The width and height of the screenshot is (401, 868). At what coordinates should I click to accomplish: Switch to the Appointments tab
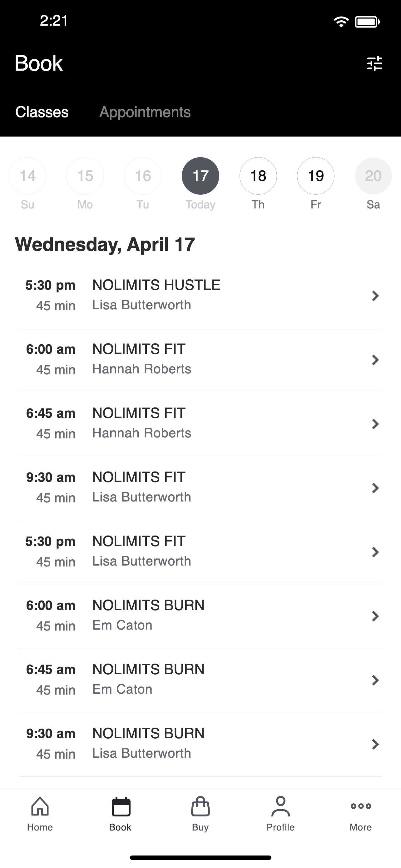pyautogui.click(x=145, y=112)
